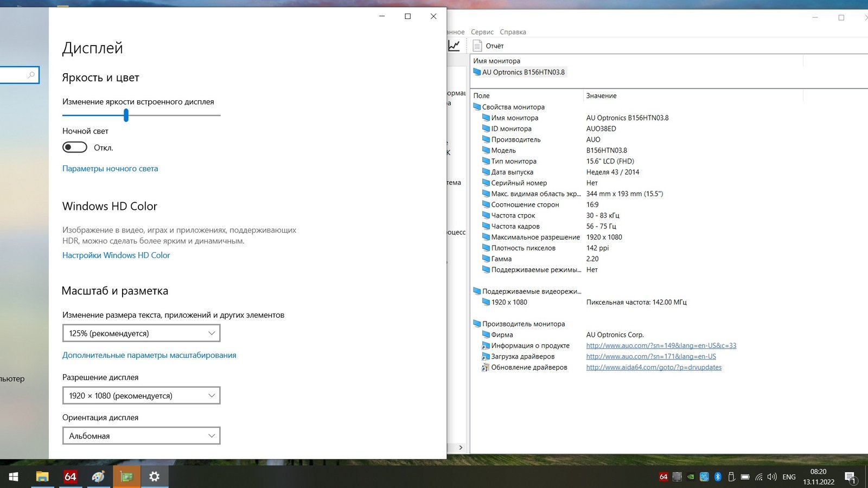Select the Тип монитора row

509,161
